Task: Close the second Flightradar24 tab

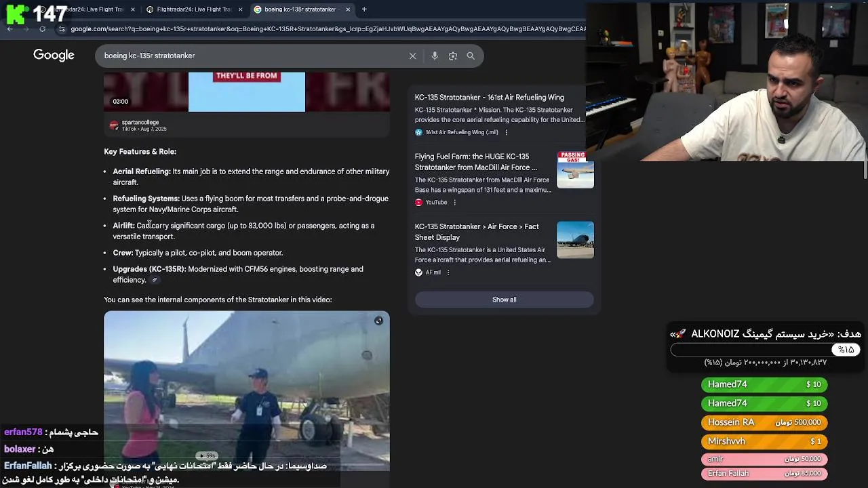Action: [x=240, y=9]
